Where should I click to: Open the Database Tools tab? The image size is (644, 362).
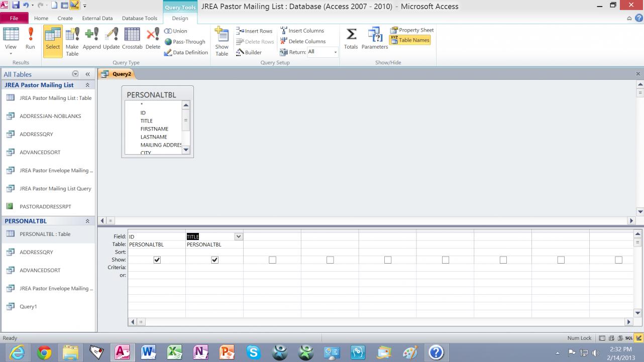[140, 19]
